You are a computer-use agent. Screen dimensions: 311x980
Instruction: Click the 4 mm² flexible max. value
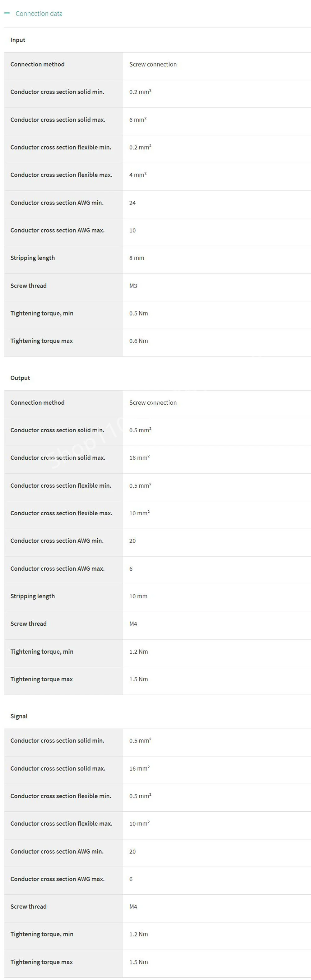(x=138, y=175)
